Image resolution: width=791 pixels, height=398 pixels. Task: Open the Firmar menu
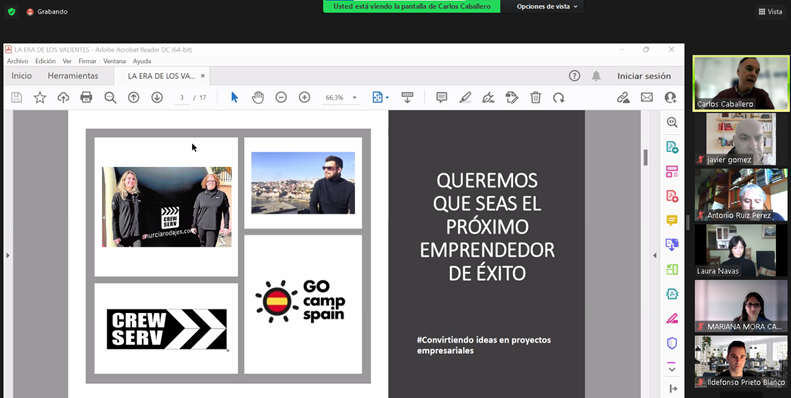coord(87,61)
